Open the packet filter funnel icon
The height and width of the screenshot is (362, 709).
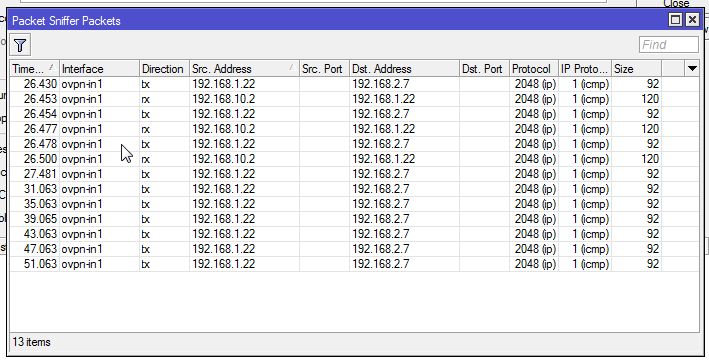click(20, 45)
